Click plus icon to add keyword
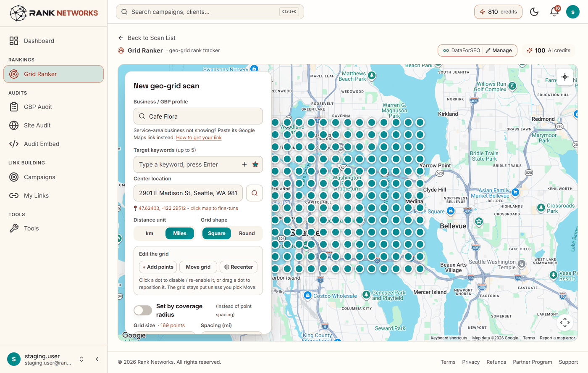 click(244, 164)
